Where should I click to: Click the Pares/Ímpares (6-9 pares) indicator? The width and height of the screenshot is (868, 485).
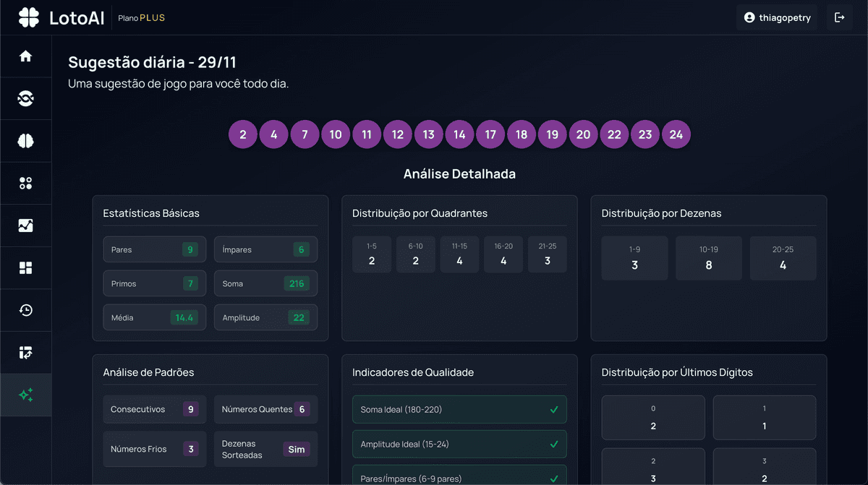pyautogui.click(x=459, y=477)
